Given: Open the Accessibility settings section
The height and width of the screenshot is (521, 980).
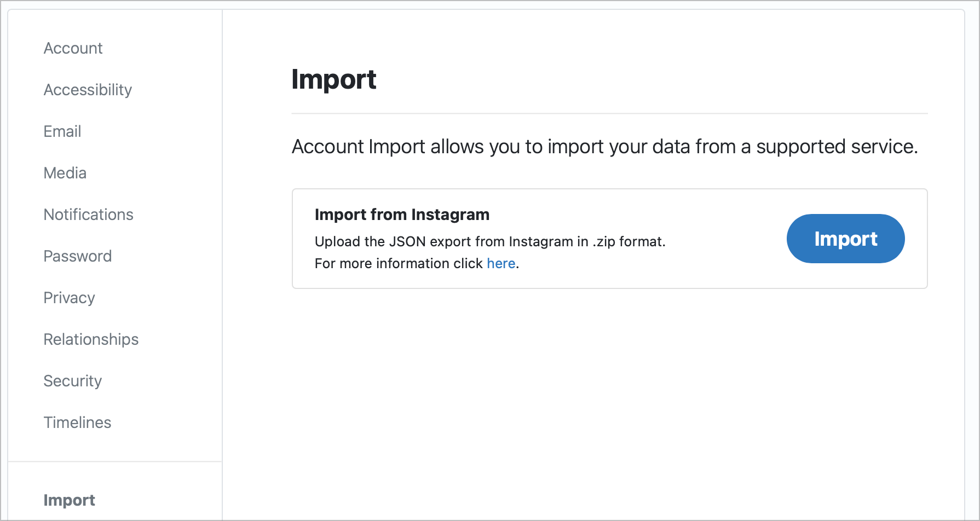Looking at the screenshot, I should [x=88, y=90].
